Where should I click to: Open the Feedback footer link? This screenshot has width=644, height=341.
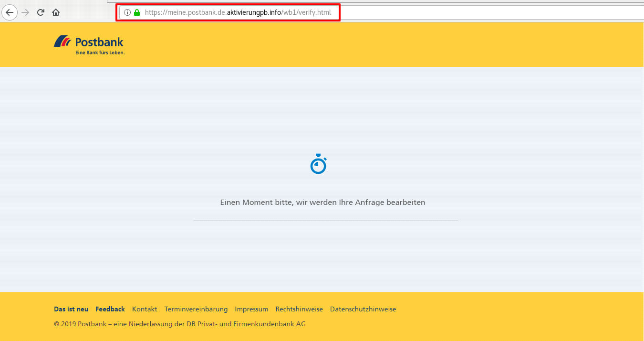pos(110,309)
